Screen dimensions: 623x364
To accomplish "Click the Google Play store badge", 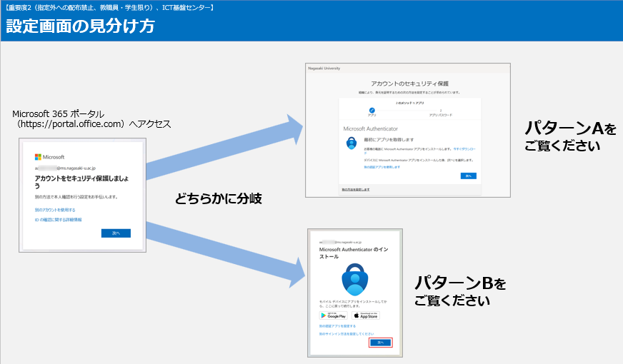I will pos(333,315).
